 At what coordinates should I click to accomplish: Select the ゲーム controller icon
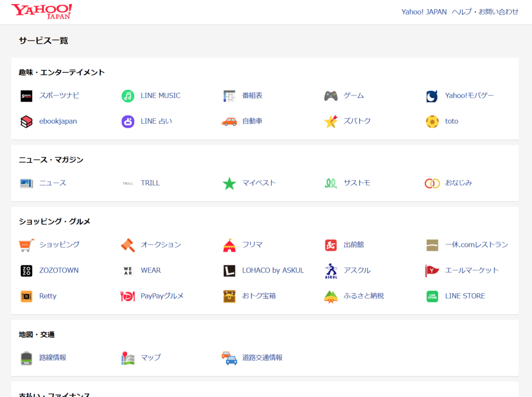point(331,96)
